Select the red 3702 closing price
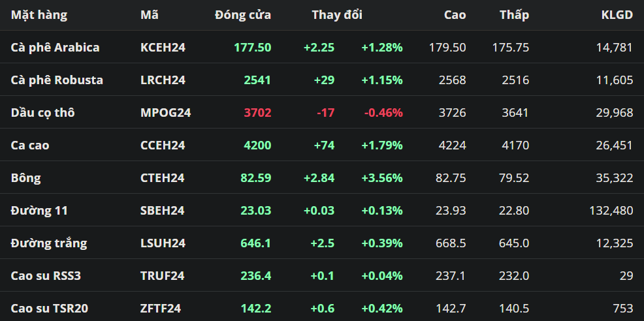Screen dimensions: 644x321 pyautogui.click(x=257, y=112)
